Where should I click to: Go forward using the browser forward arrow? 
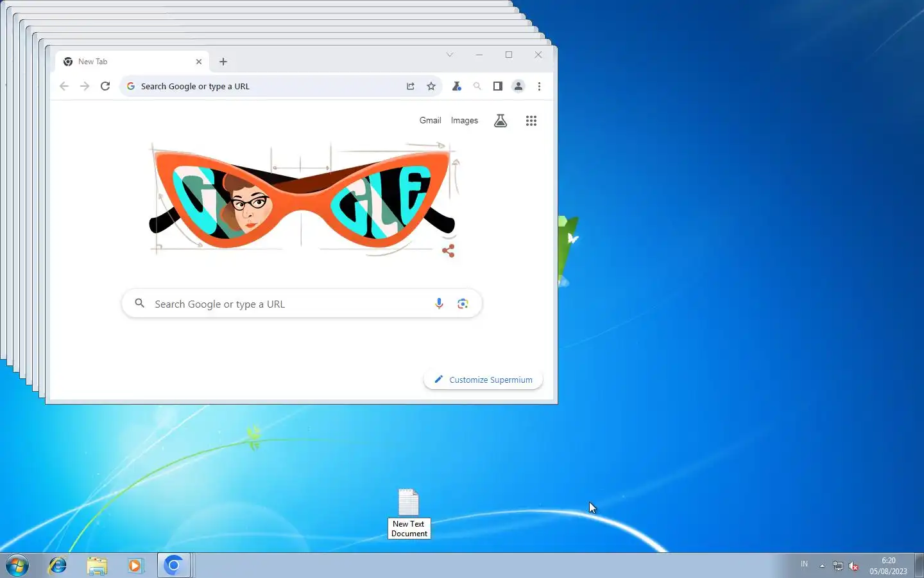(85, 86)
